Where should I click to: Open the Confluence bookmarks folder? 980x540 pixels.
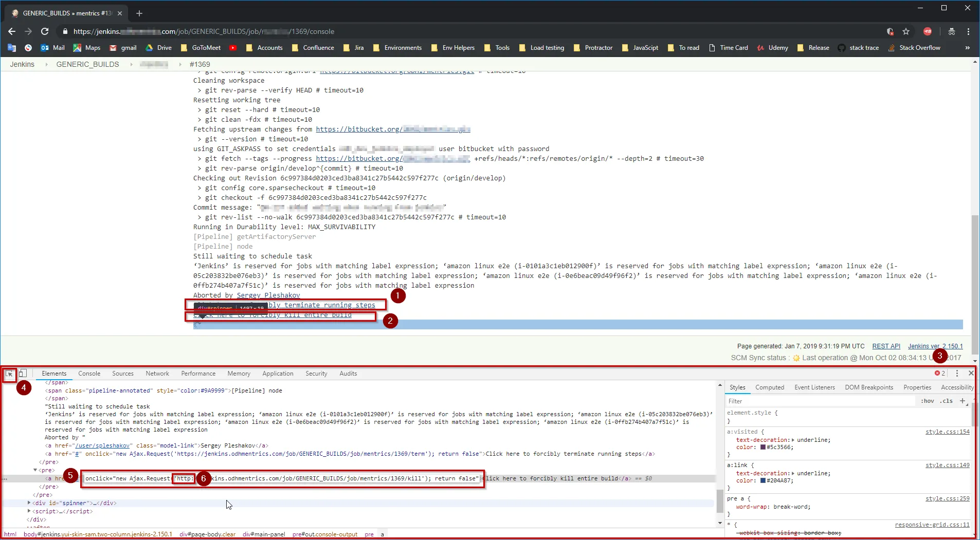coord(313,48)
